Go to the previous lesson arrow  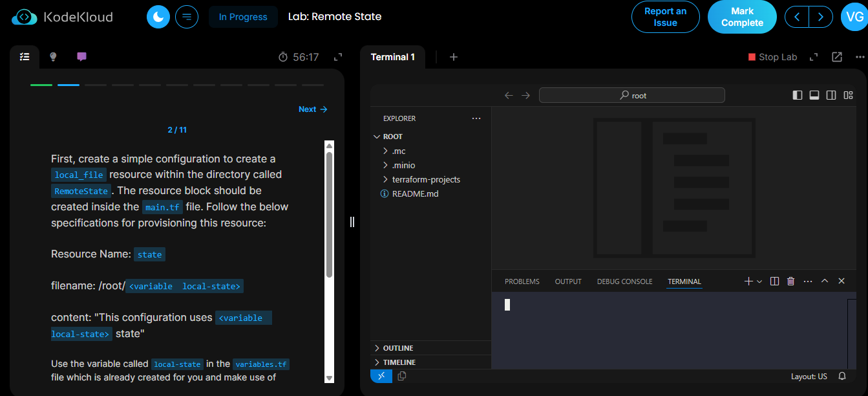pyautogui.click(x=797, y=17)
